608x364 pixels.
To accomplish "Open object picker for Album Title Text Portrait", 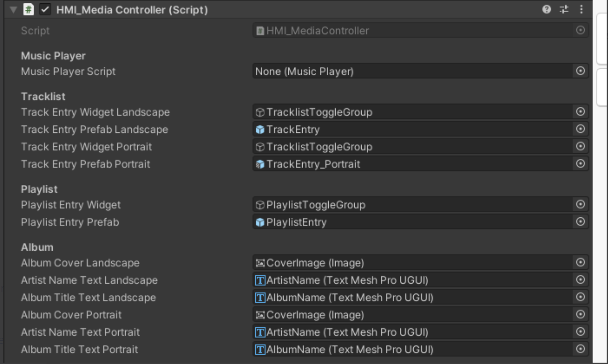I will point(581,349).
